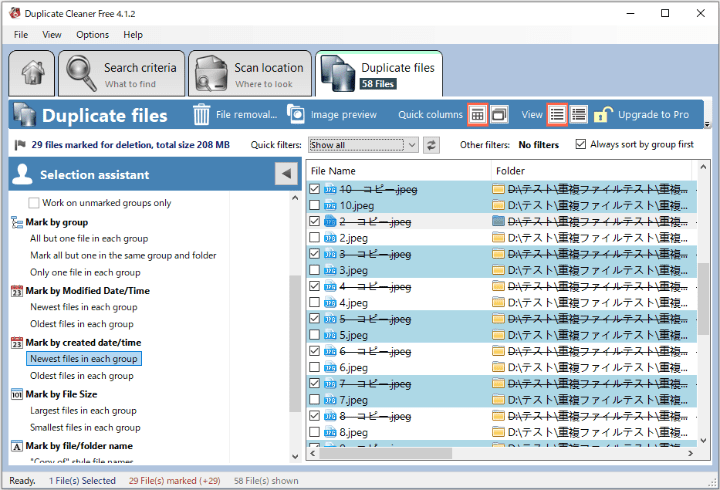Viewport: 720px width, 490px height.
Task: Select Only one file in each group
Action: point(85,273)
